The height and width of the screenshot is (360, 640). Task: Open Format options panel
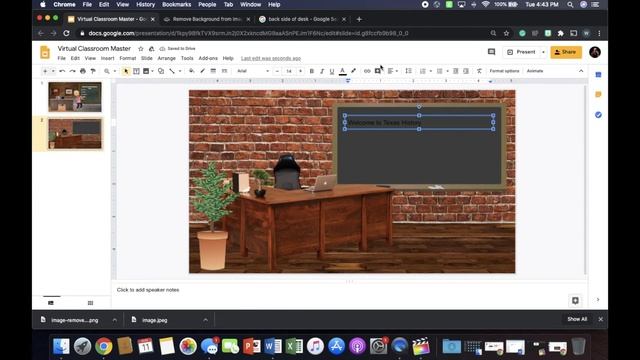pyautogui.click(x=504, y=71)
